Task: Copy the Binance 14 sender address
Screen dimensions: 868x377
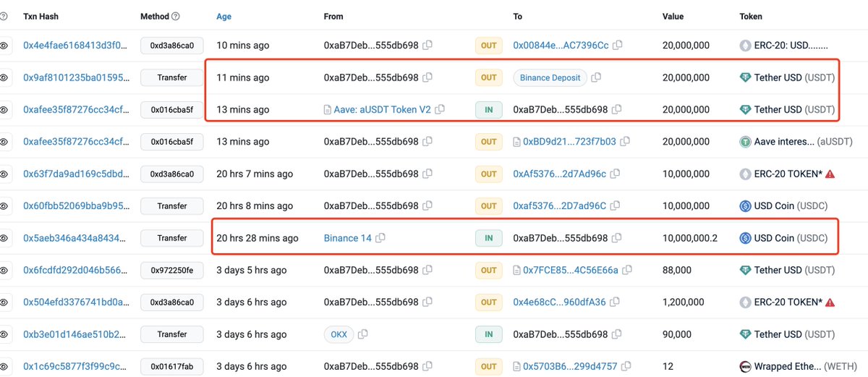Action: click(380, 238)
